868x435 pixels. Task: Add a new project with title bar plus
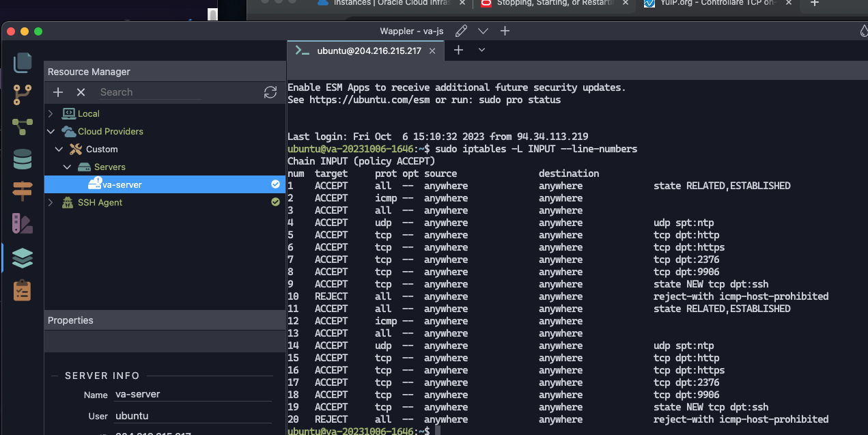point(505,31)
